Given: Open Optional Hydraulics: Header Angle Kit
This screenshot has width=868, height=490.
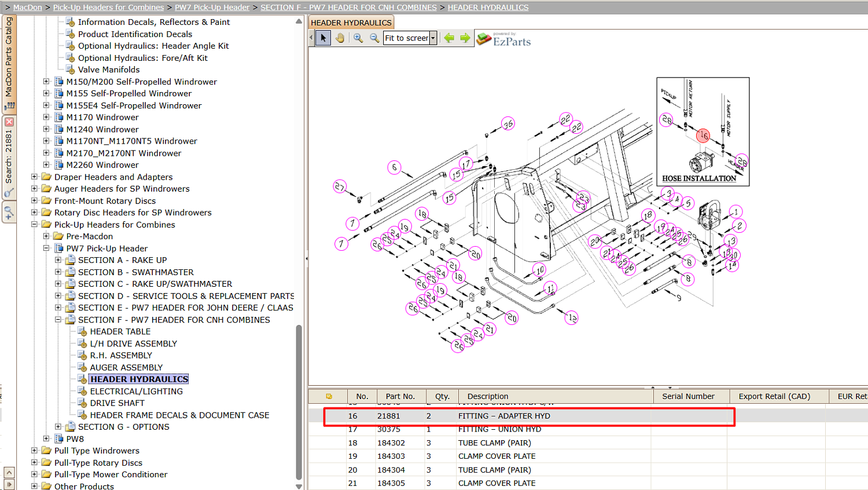Looking at the screenshot, I should (x=153, y=46).
